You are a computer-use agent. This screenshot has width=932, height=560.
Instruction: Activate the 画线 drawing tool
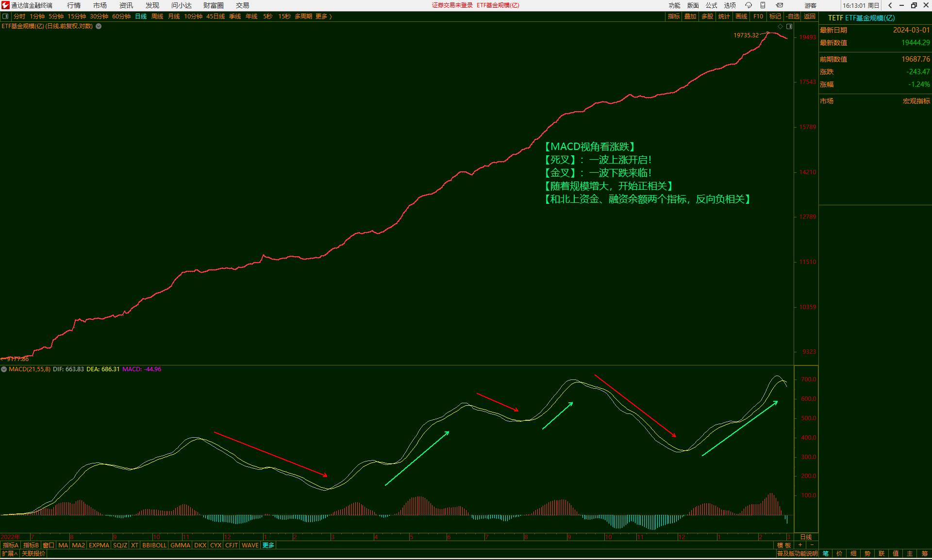pyautogui.click(x=741, y=16)
